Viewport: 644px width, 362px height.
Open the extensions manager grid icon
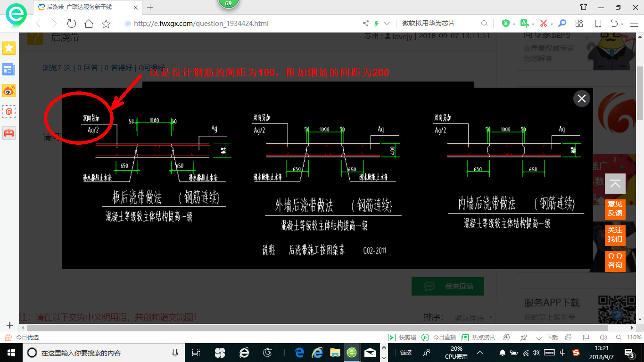tap(579, 24)
